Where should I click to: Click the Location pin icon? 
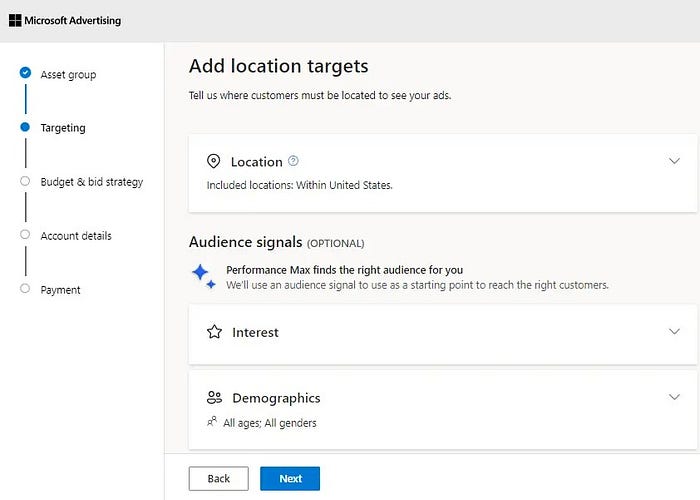click(213, 161)
